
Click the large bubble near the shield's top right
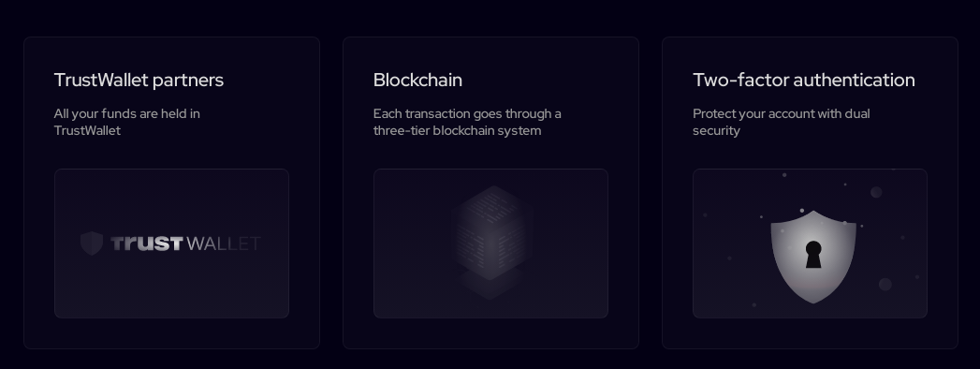coord(876,192)
